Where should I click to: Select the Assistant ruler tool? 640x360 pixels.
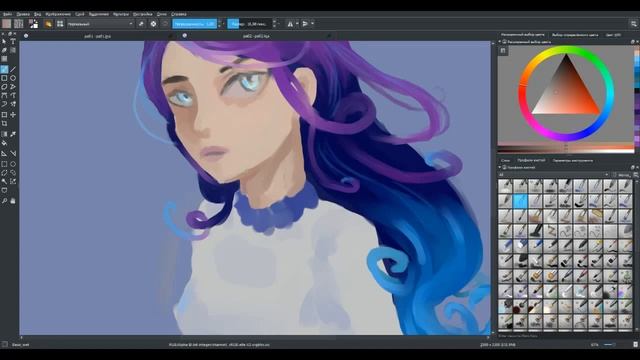[4, 153]
